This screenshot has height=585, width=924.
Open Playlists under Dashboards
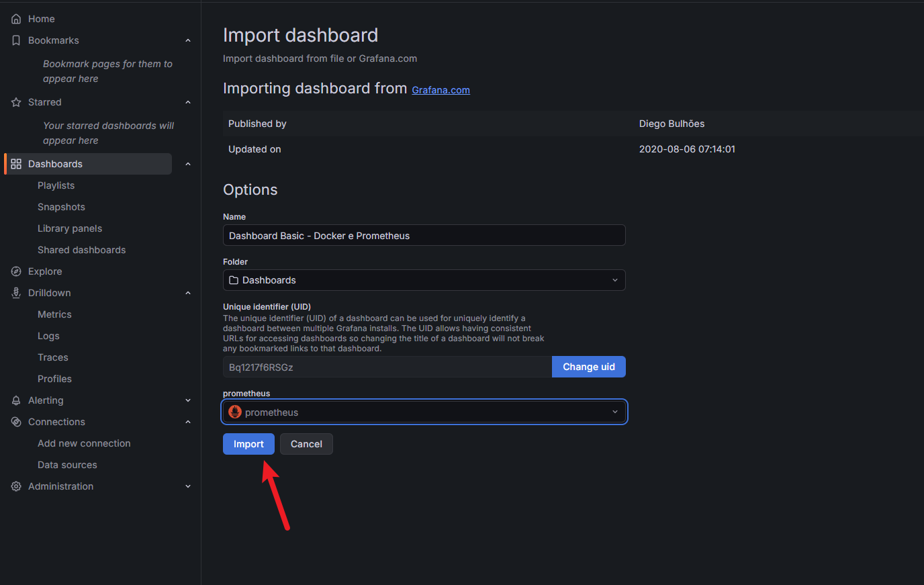(56, 185)
